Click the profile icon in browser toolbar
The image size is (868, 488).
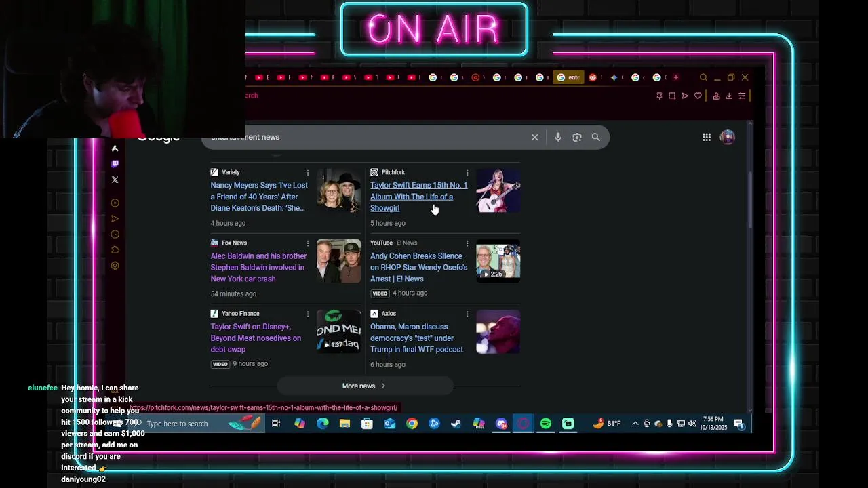(716, 96)
